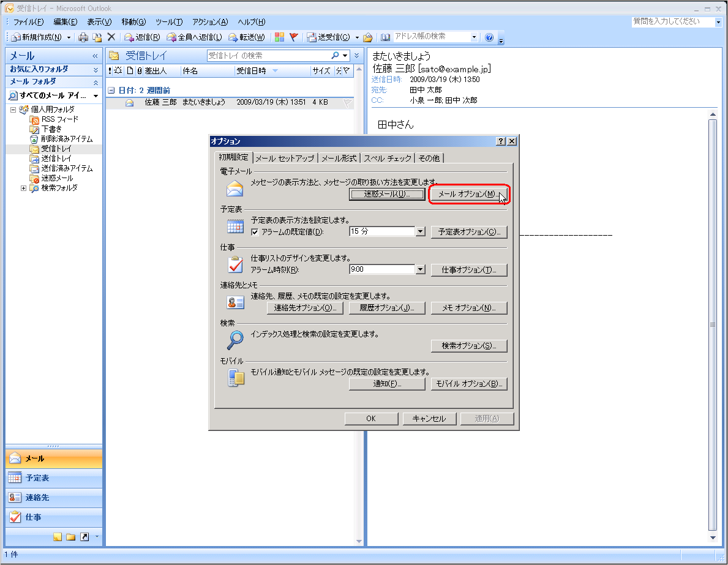Click the shortcuts icon at navigation bottom
The height and width of the screenshot is (565, 728).
pos(84,537)
